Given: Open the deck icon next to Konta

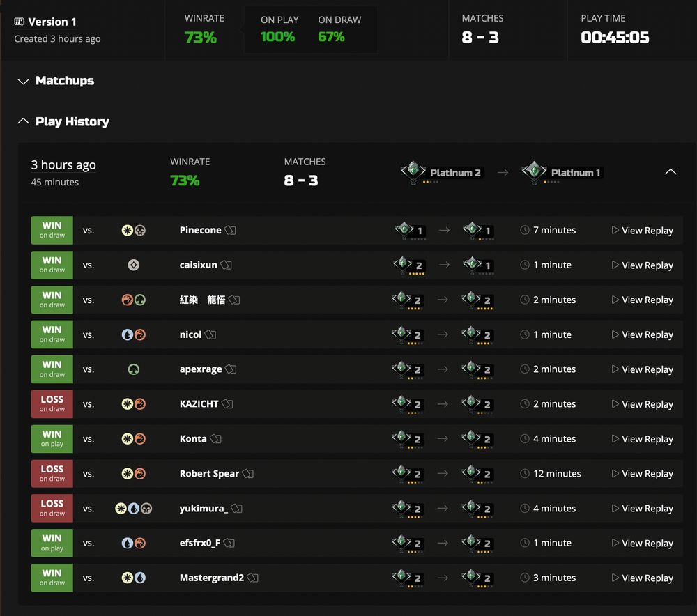Looking at the screenshot, I should click(x=215, y=439).
